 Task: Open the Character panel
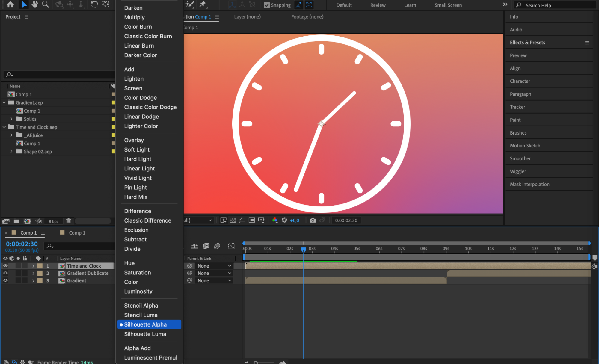coord(520,81)
